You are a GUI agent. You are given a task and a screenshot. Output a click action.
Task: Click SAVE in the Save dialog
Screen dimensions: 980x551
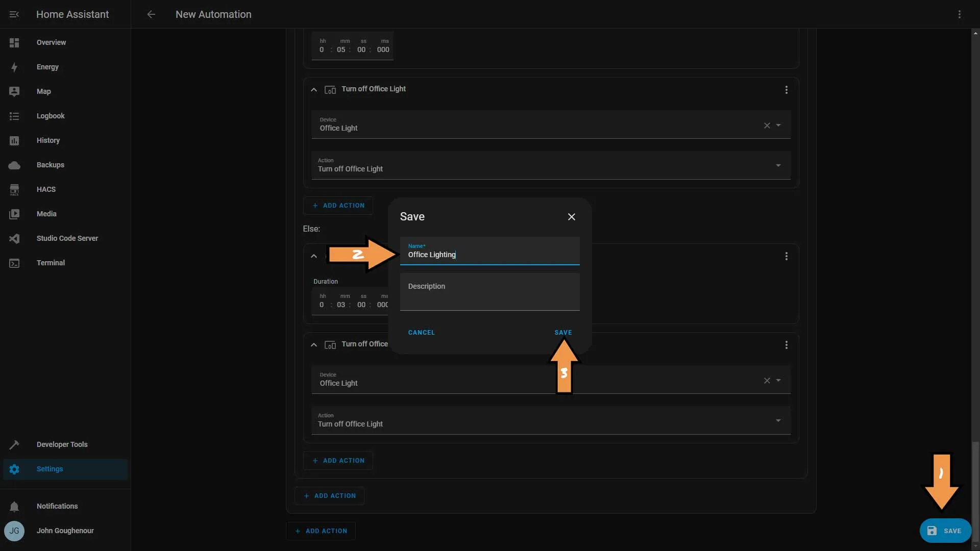pos(563,333)
